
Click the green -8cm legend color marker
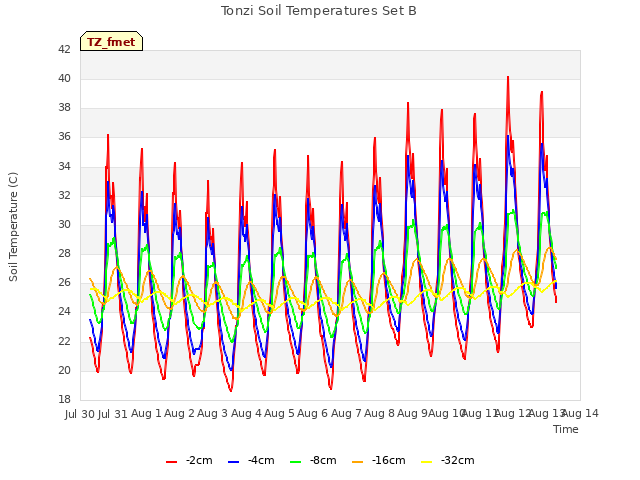(x=296, y=462)
